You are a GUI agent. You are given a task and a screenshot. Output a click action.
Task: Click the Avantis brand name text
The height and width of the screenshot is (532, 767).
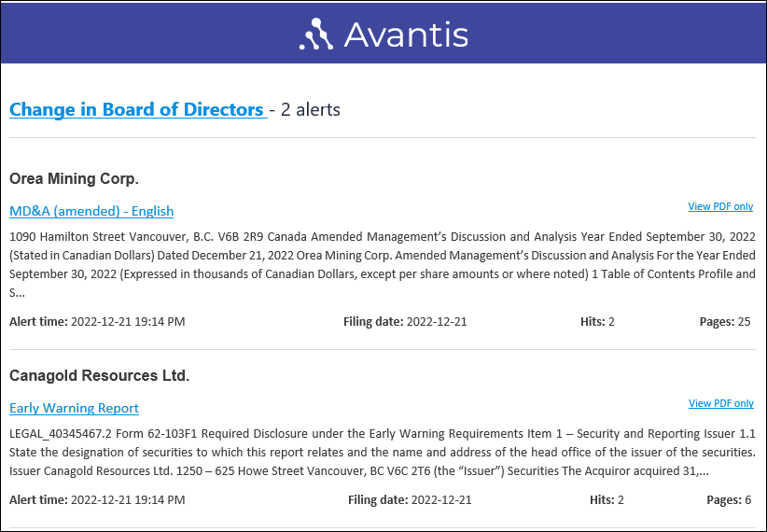coord(406,35)
